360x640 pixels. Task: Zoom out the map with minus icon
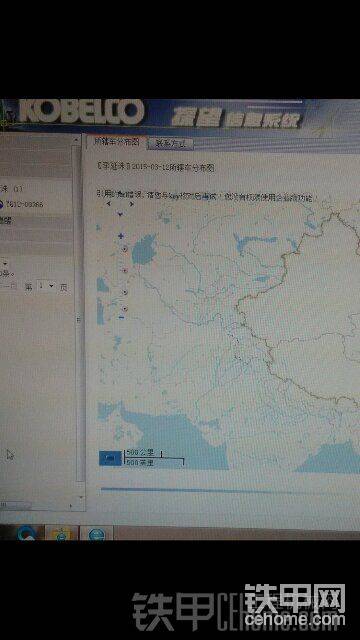(122, 318)
